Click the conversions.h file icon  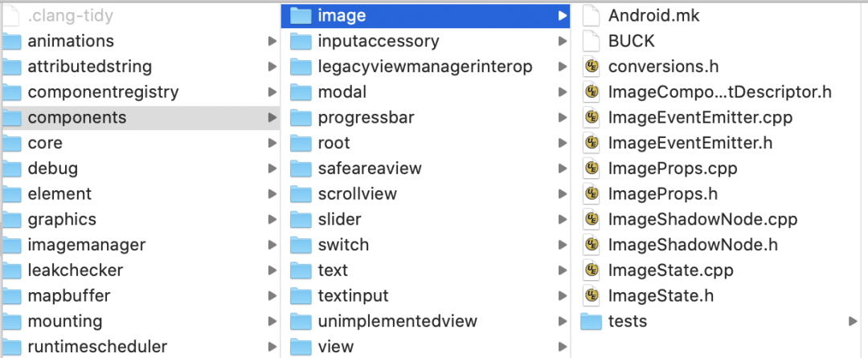(592, 67)
